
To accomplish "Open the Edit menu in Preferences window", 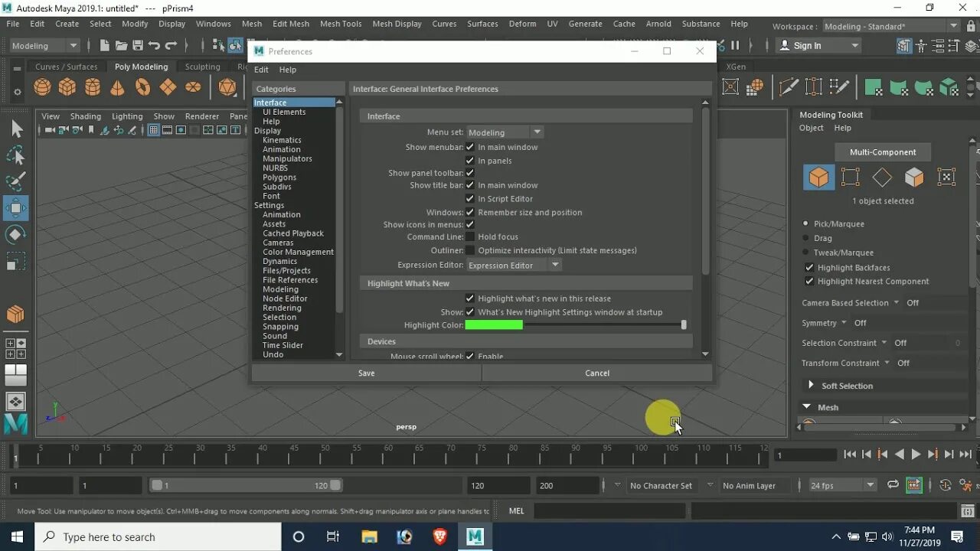I will point(261,70).
